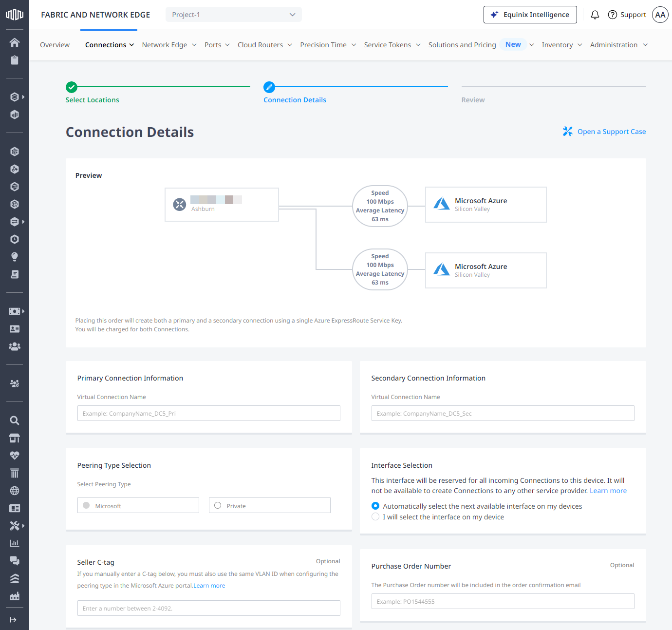Focus the Primary Virtual Connection Name field
This screenshot has width=672, height=630.
click(208, 413)
